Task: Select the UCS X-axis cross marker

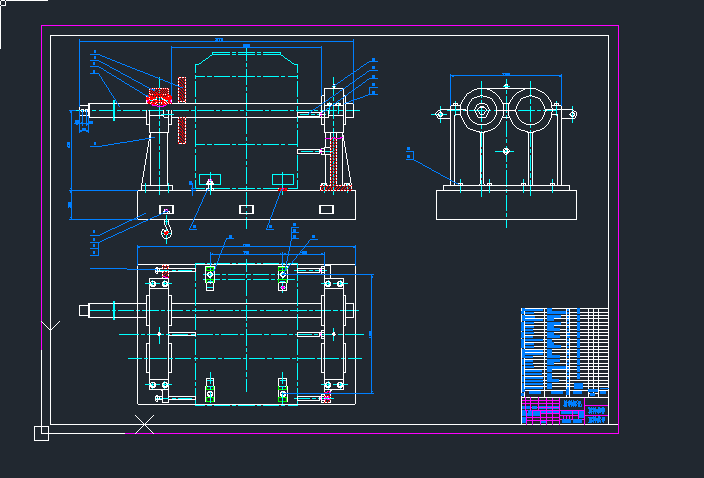Action: coord(145,426)
